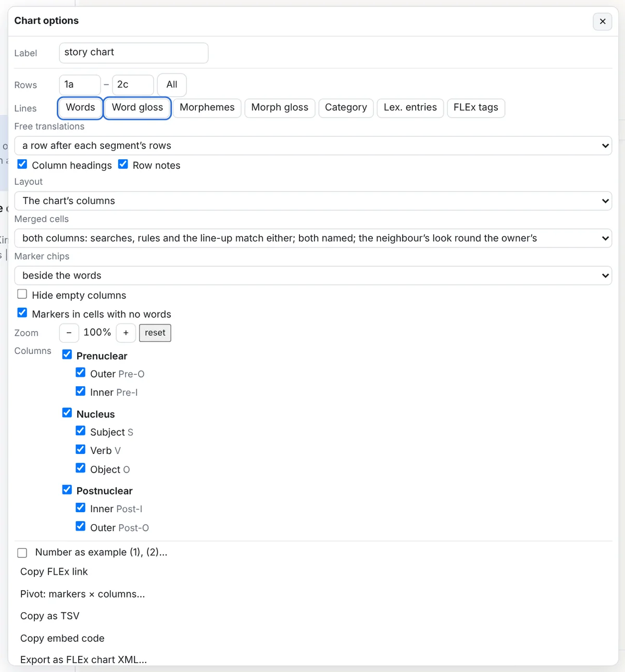Image resolution: width=625 pixels, height=672 pixels.
Task: Decrease zoom with the minus button
Action: point(69,333)
